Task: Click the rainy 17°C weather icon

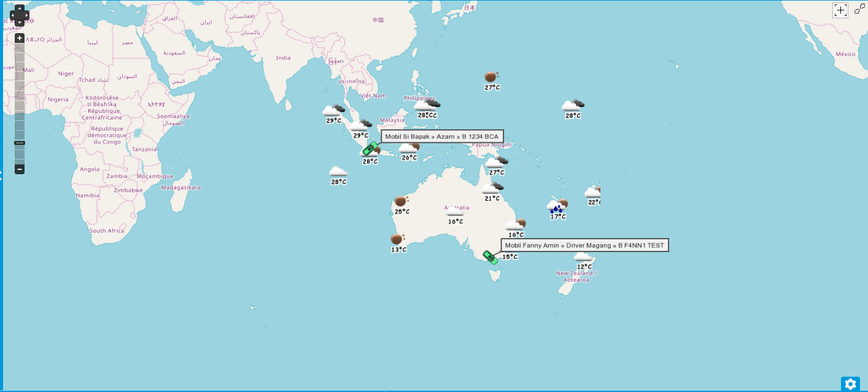Action: tap(556, 206)
